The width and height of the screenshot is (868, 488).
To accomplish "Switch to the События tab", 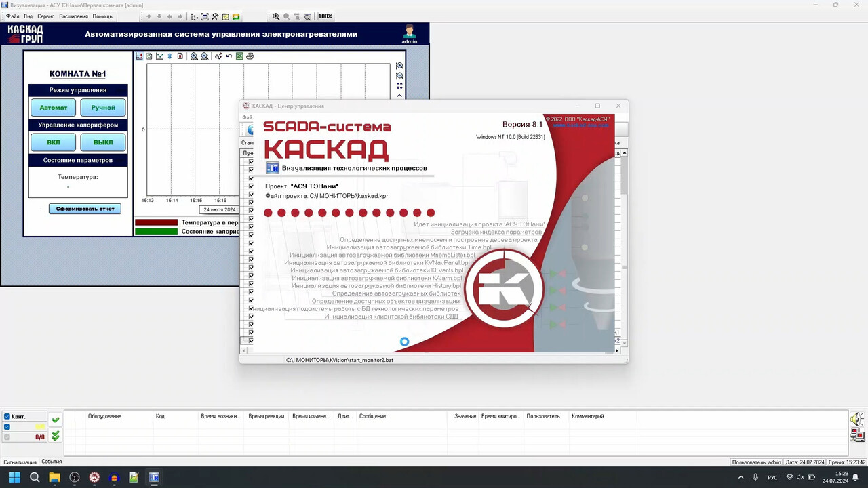I will [x=52, y=462].
